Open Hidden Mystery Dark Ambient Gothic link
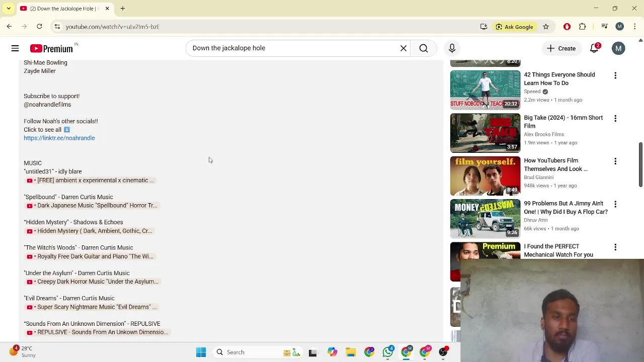The height and width of the screenshot is (362, 644). coord(90,231)
